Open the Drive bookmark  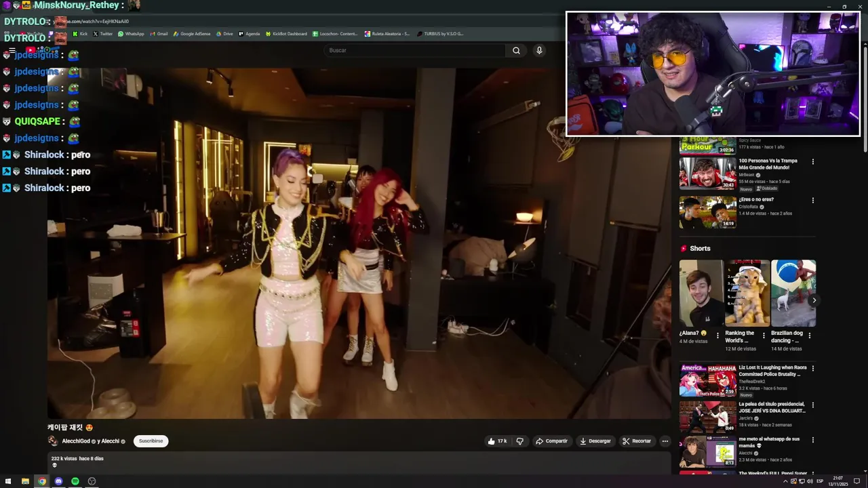[224, 34]
